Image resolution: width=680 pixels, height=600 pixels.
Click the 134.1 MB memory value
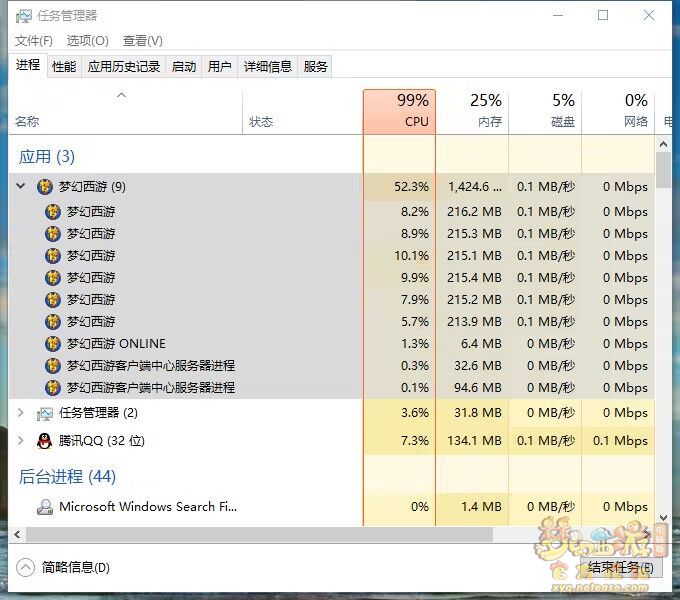coord(474,441)
